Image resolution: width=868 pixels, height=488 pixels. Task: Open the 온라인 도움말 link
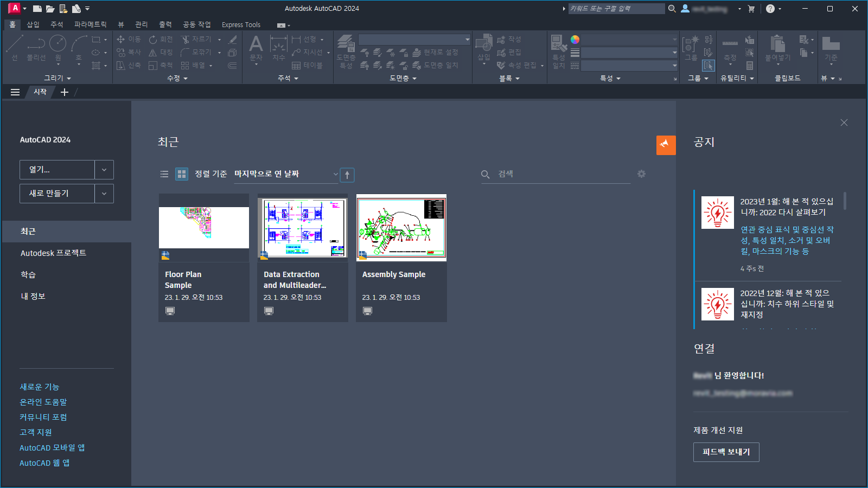(x=43, y=402)
